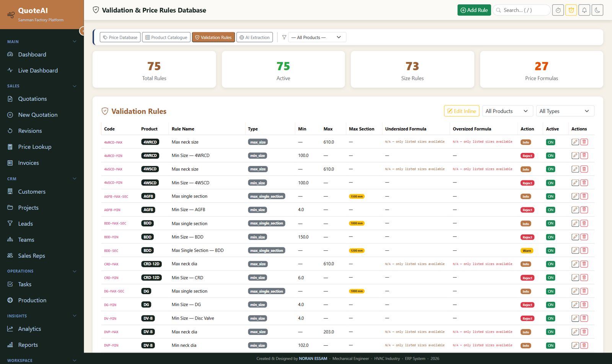The image size is (612, 364).
Task: Toggle ON switch for AGFB-MIN rule
Action: click(x=550, y=210)
